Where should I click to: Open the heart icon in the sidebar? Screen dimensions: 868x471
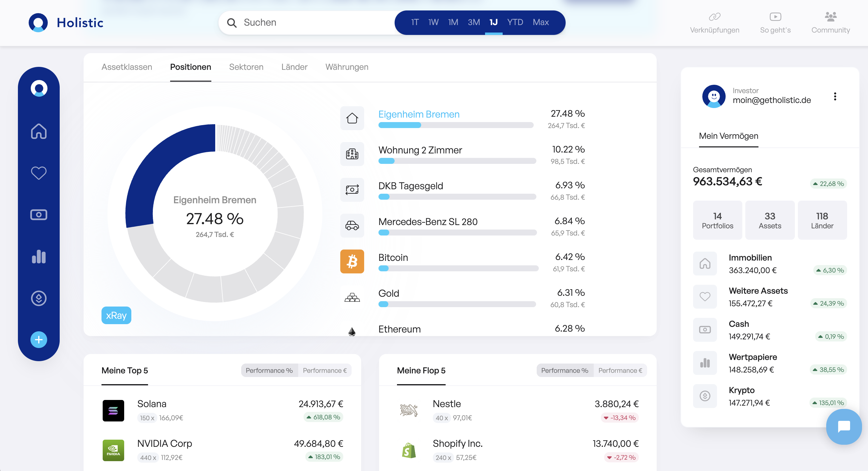39,173
